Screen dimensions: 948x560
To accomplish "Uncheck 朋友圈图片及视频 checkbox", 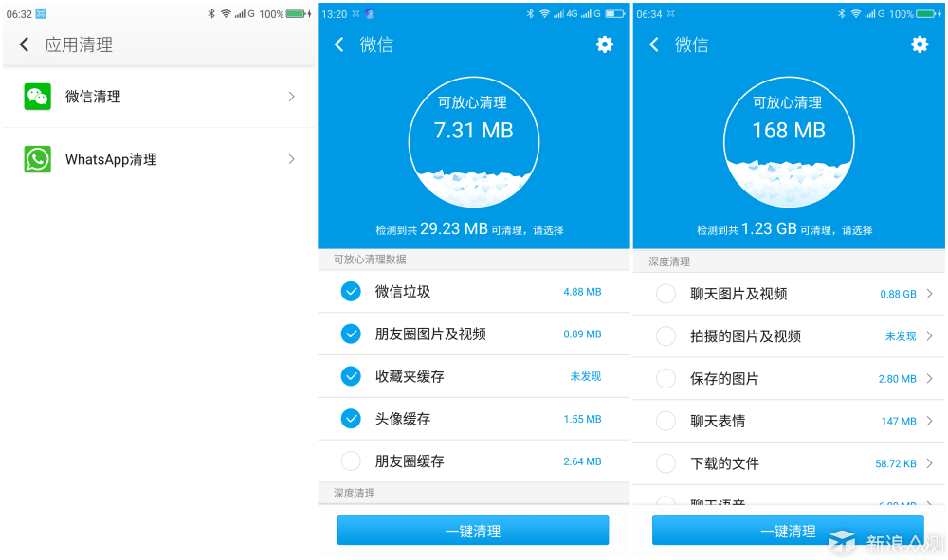I will pos(351,334).
